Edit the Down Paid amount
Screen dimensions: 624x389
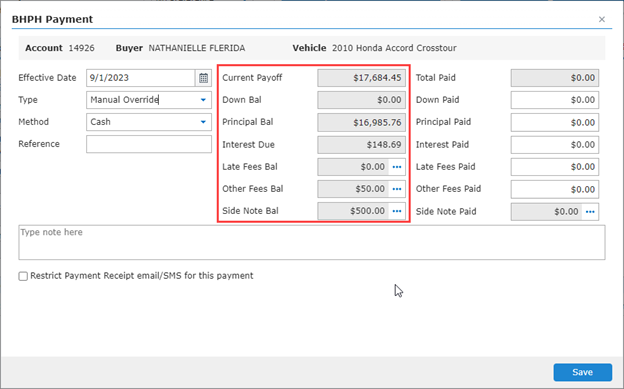(x=555, y=100)
